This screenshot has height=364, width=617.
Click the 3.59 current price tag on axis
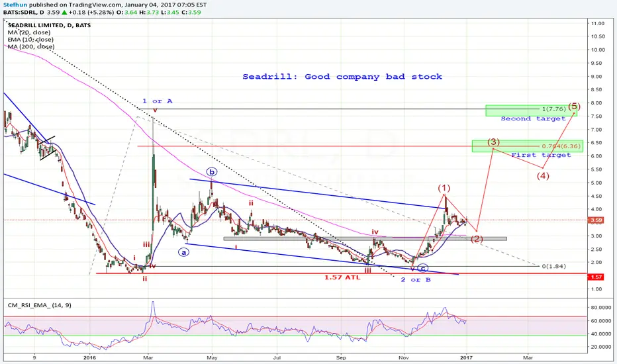[596, 220]
